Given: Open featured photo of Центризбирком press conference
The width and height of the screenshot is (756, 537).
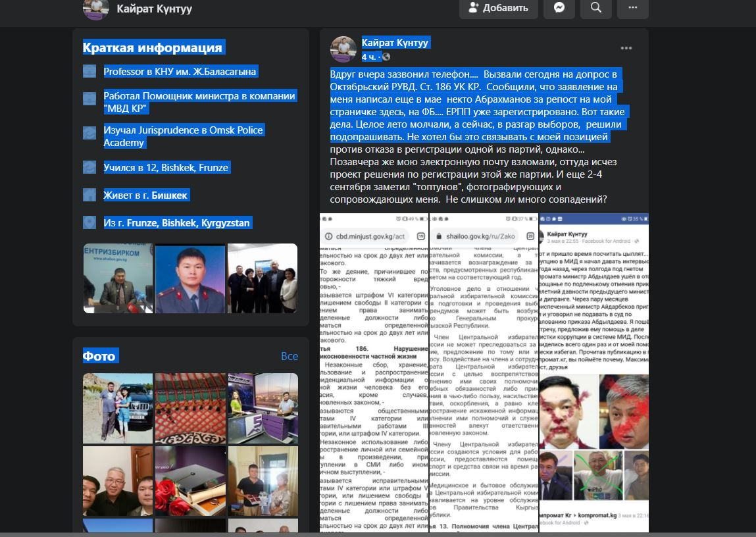Looking at the screenshot, I should pos(118,278).
